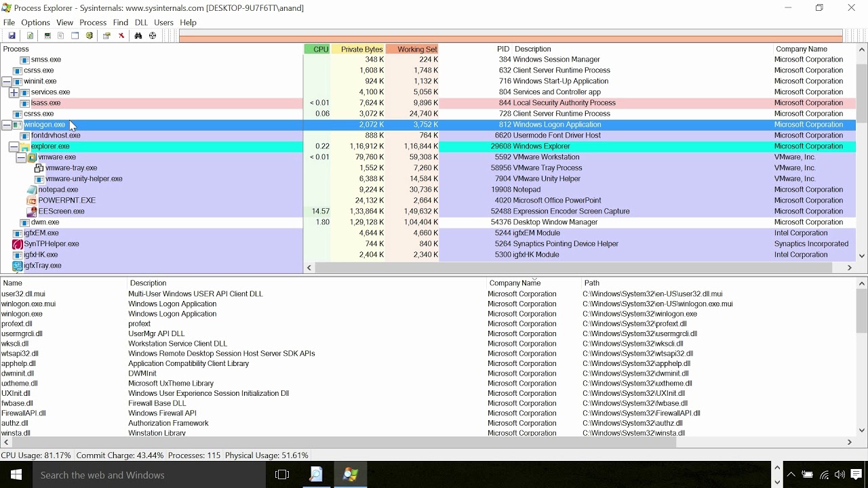Click the igfxTray.exe process icon
The width and height of the screenshot is (868, 488).
click(18, 266)
